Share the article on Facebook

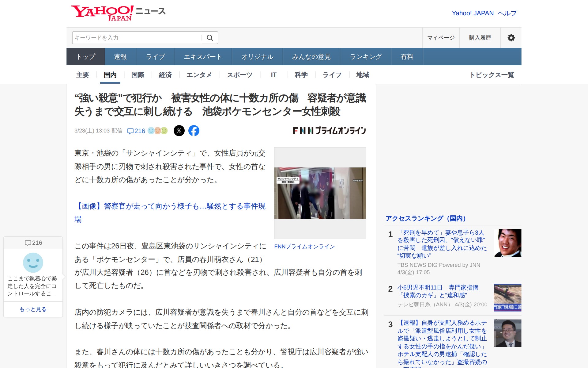pyautogui.click(x=194, y=131)
